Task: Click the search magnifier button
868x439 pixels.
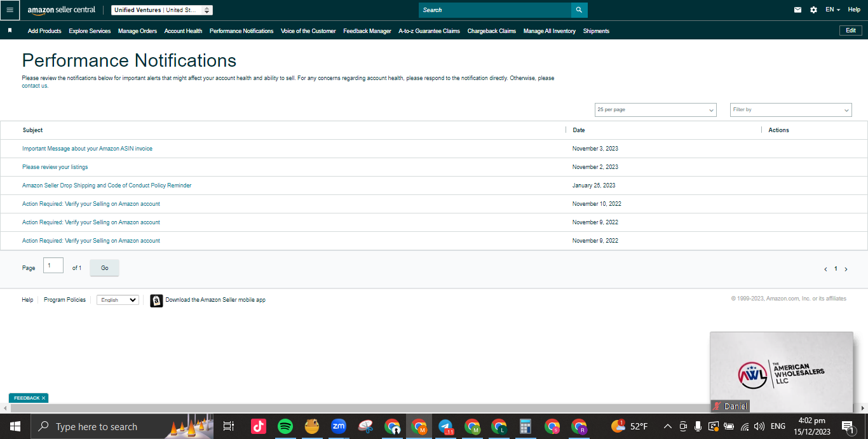Action: [579, 10]
